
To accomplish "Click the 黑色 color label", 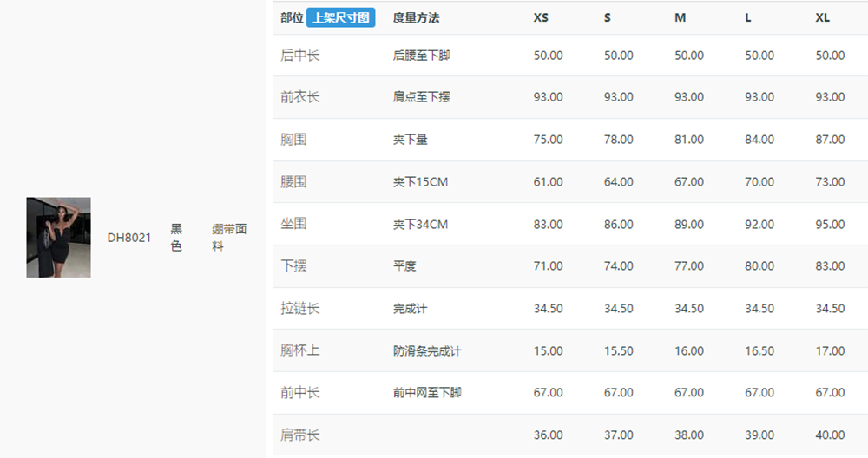I will tap(176, 238).
